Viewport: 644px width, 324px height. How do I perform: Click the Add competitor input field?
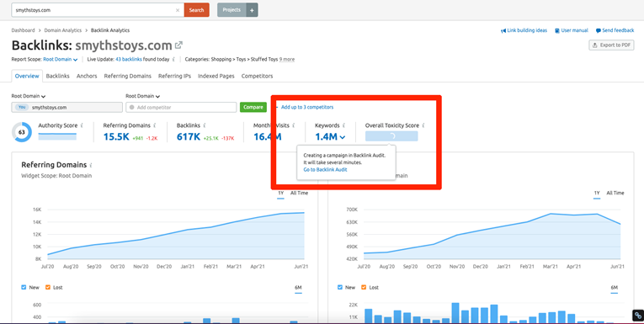181,107
